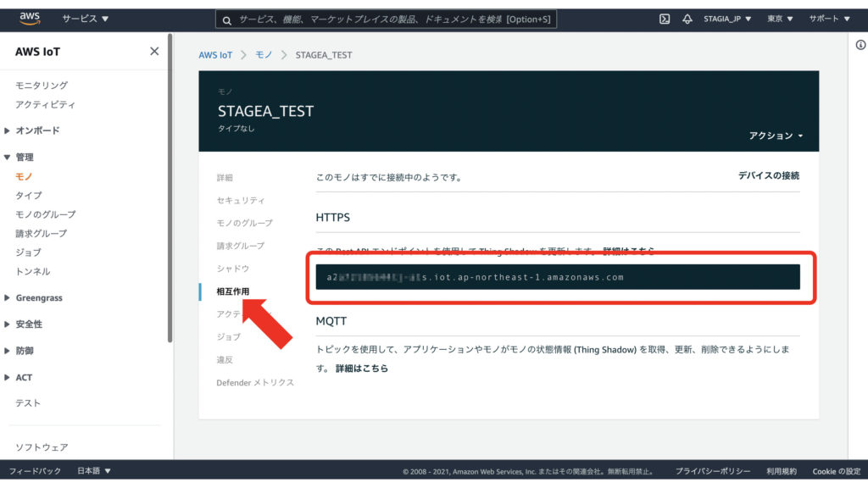The width and height of the screenshot is (868, 488).
Task: Expand the Greengrass sidebar section
Action: tap(38, 298)
